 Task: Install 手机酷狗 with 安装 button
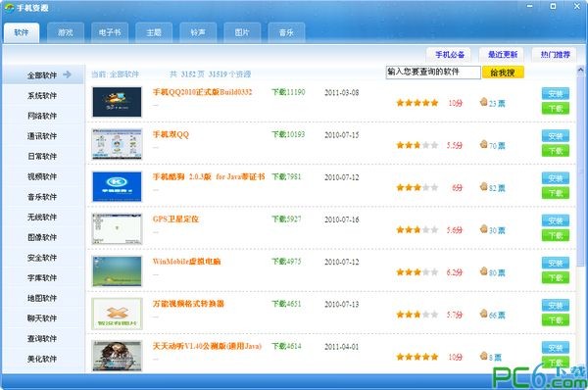pos(556,178)
